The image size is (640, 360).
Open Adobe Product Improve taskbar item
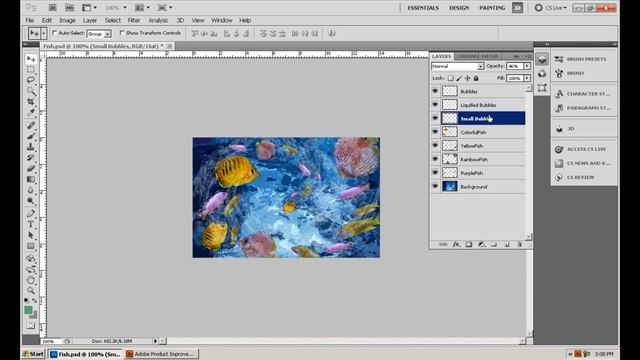click(x=161, y=354)
